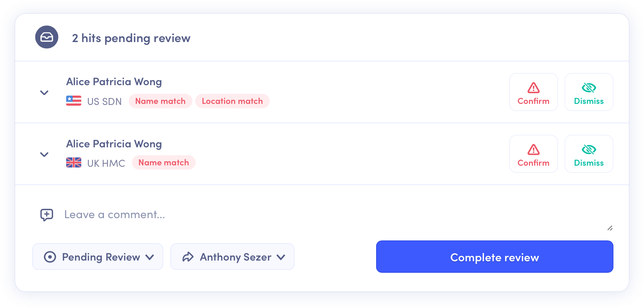Click the comment box resize handle
This screenshot has width=644, height=308.
click(x=610, y=228)
